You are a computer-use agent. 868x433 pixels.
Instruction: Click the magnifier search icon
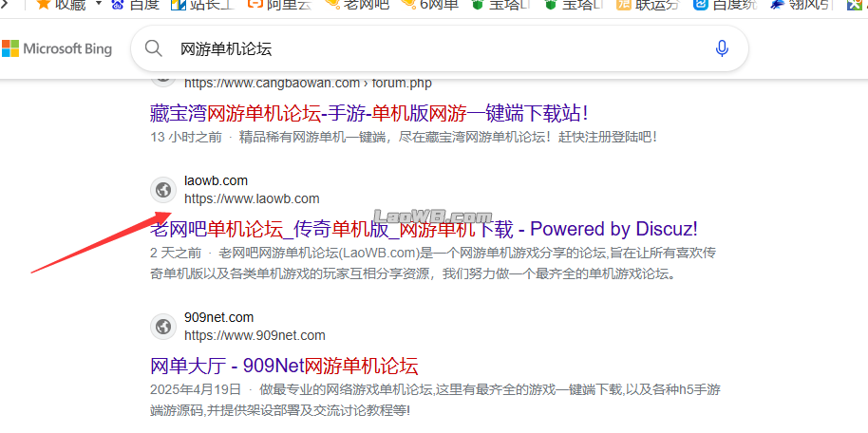point(153,48)
